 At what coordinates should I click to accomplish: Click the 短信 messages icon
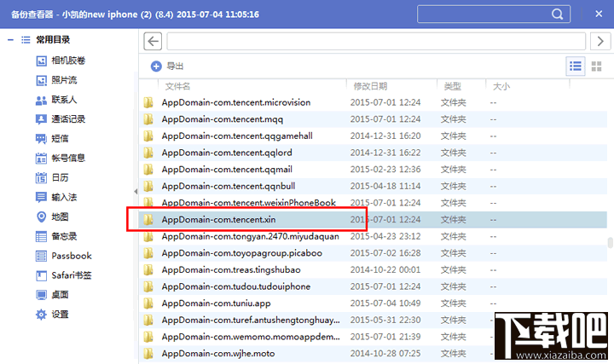click(x=41, y=139)
